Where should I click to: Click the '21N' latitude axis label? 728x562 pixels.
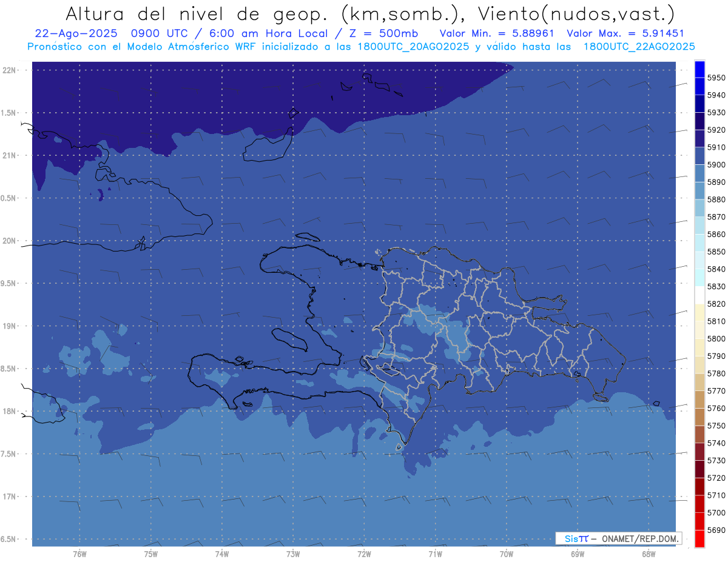[9, 155]
